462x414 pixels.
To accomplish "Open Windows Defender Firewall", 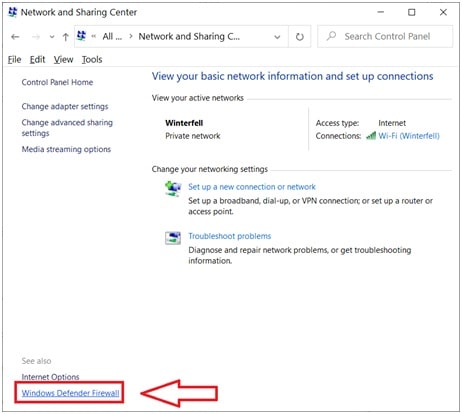I will (70, 393).
